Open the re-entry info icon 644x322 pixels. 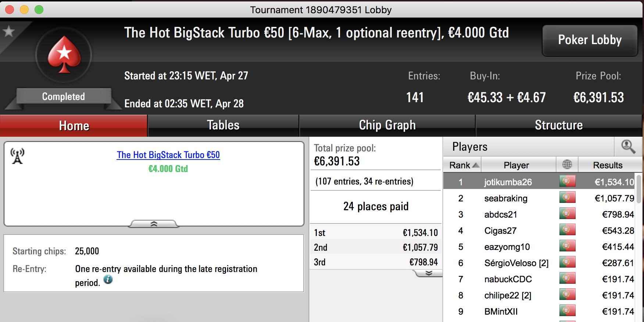(108, 279)
